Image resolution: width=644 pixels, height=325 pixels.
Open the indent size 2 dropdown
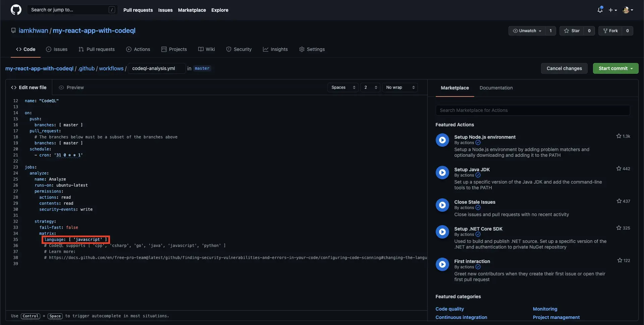[370, 87]
